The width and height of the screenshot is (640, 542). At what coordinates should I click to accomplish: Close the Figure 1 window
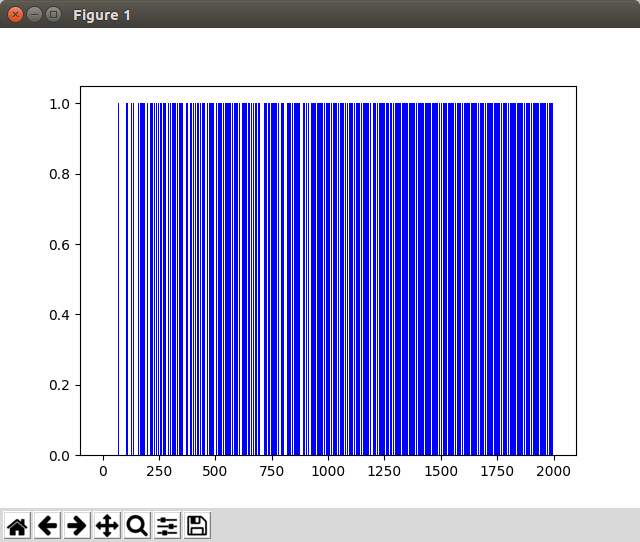click(16, 15)
